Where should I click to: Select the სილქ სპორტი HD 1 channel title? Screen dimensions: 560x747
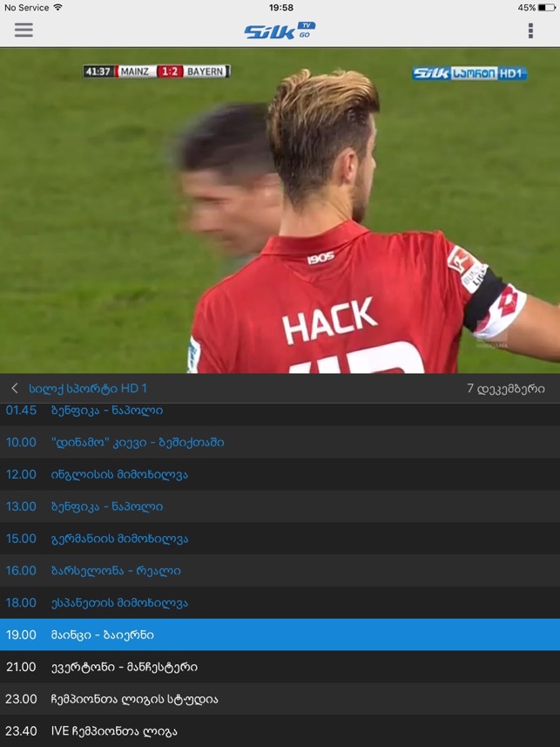coord(88,389)
